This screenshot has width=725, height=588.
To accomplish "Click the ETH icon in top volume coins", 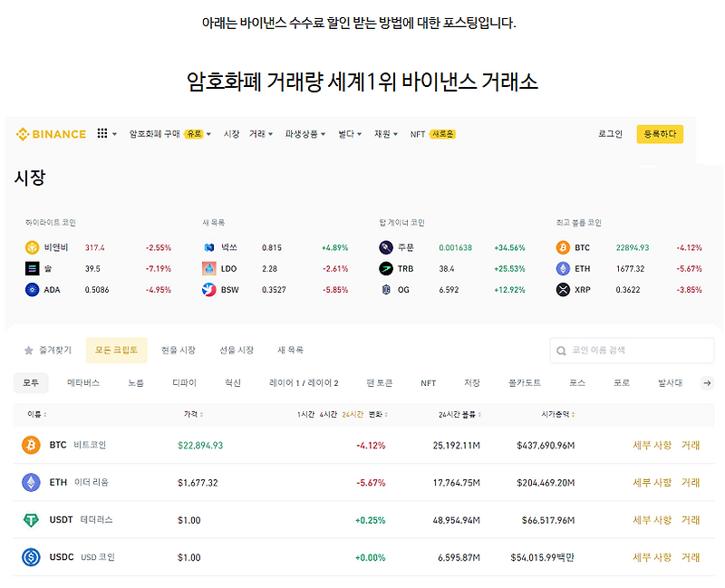I will click(563, 268).
